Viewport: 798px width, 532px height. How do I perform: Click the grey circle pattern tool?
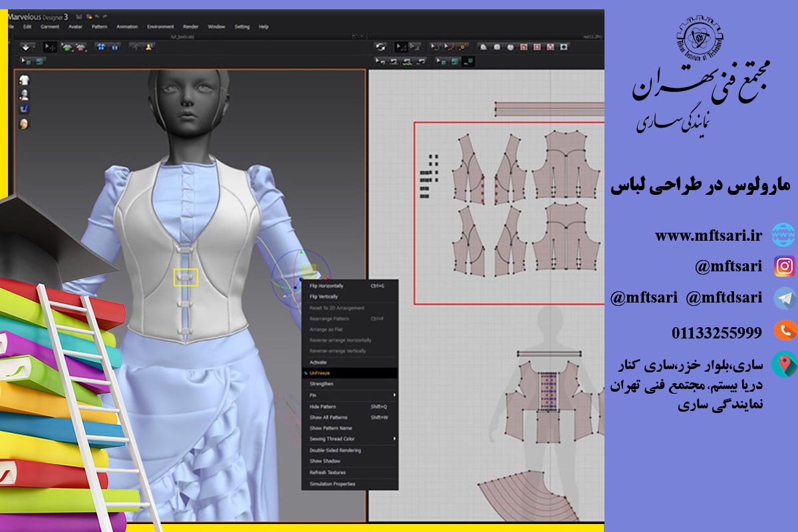510,47
